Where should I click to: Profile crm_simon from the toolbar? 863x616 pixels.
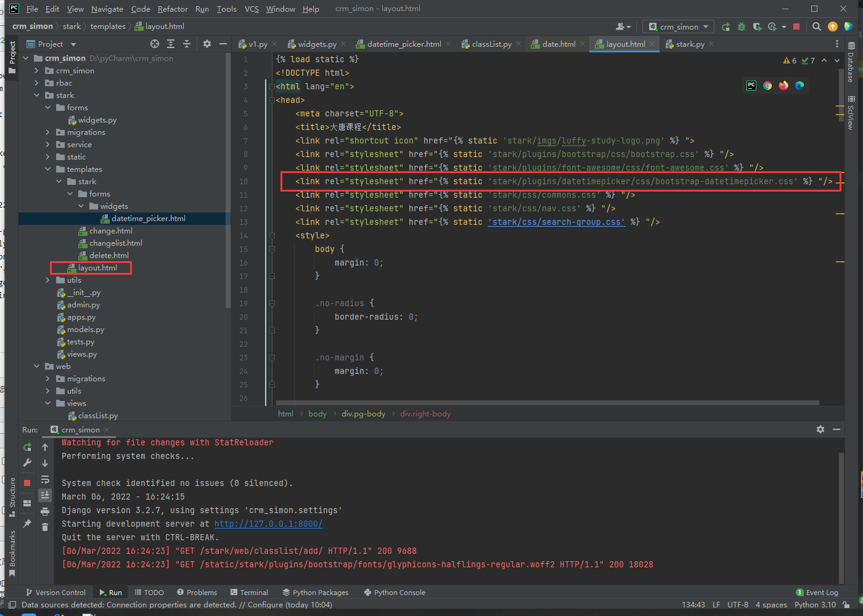coord(773,26)
